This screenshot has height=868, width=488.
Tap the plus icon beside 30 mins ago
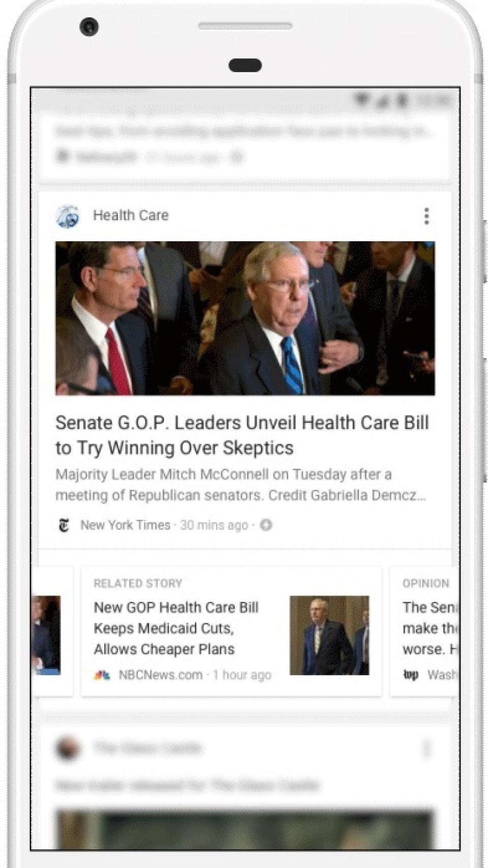pos(266,525)
